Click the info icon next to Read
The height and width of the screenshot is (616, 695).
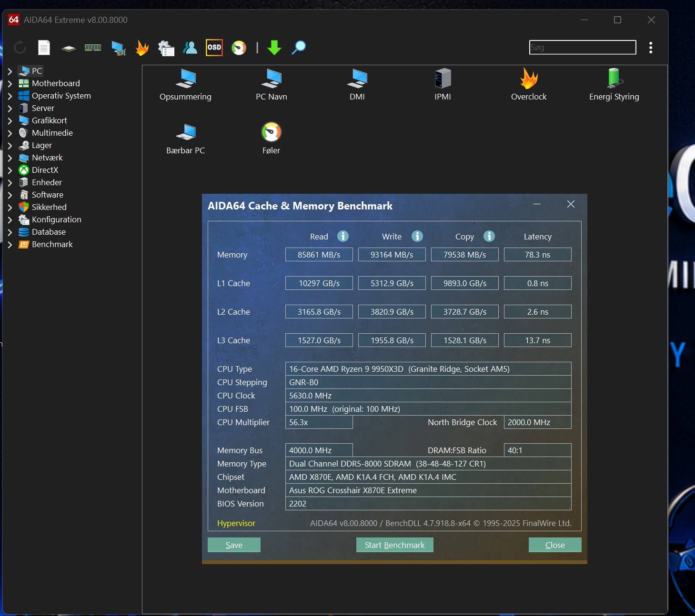point(343,236)
